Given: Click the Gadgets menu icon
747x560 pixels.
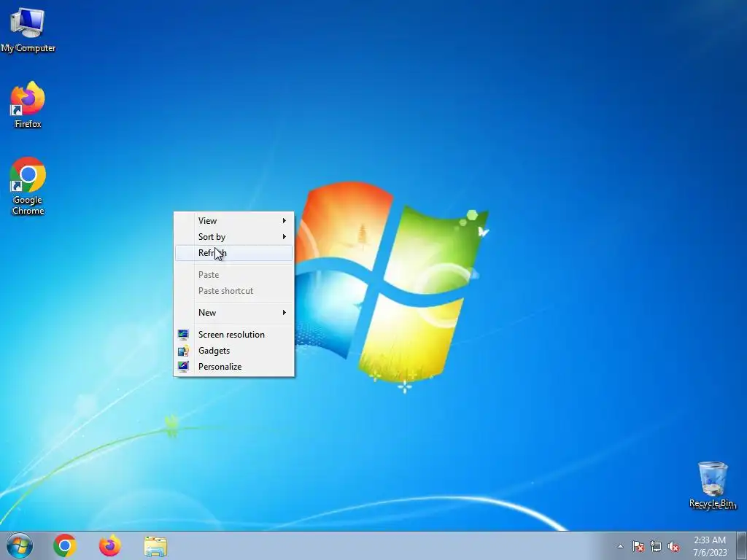Looking at the screenshot, I should 183,351.
